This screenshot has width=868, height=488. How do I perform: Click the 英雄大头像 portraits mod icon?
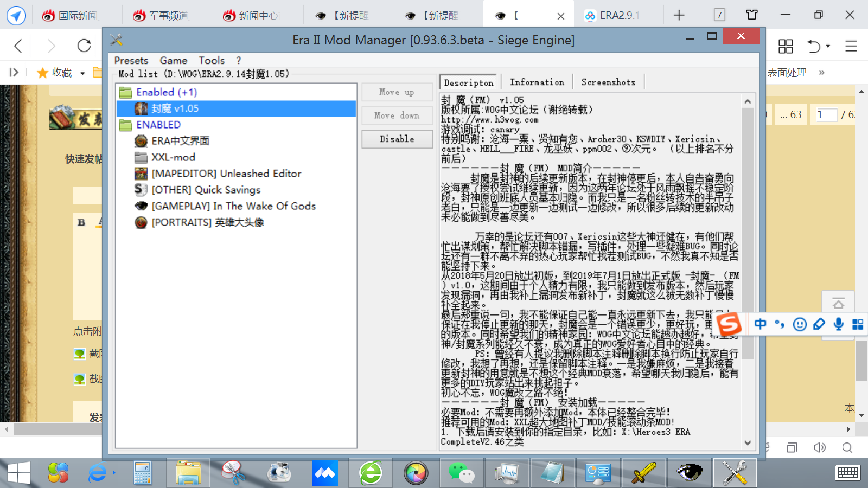141,222
